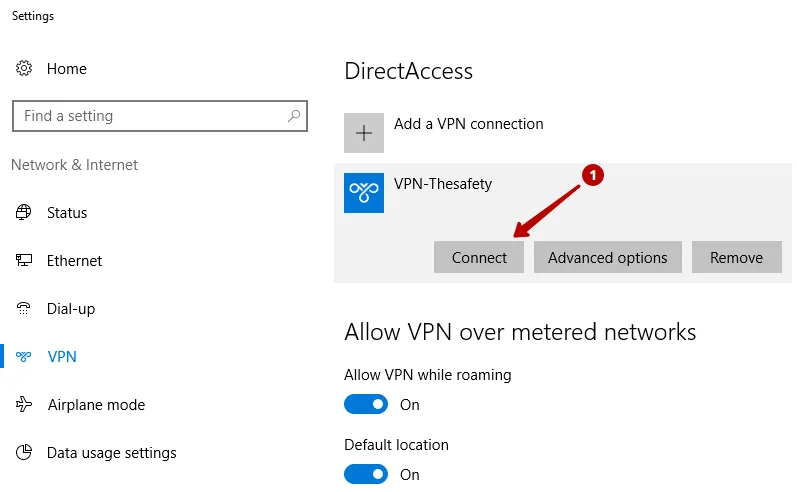797x492 pixels.
Task: Toggle Allow VPN while roaming switch
Action: point(366,404)
